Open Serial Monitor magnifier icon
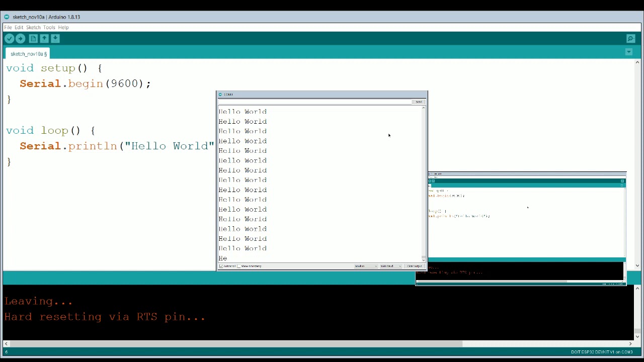Screen dimensions: 644x362 click(x=630, y=39)
